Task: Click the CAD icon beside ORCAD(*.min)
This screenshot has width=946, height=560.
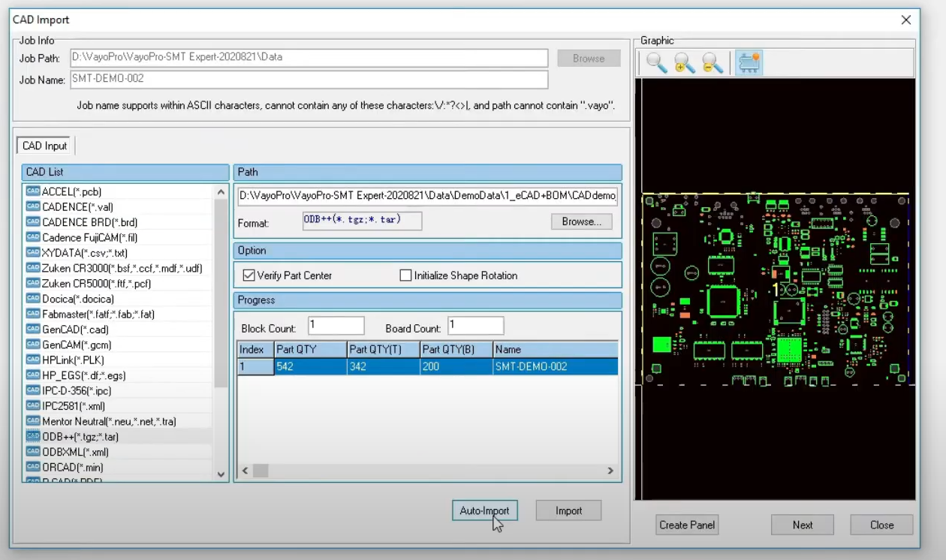Action: [x=33, y=467]
